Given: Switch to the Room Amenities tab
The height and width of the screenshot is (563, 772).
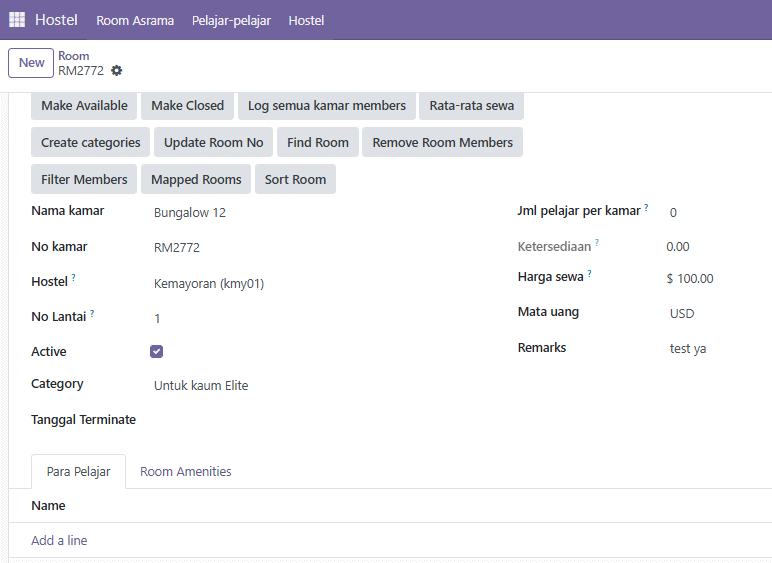Looking at the screenshot, I should tap(186, 471).
